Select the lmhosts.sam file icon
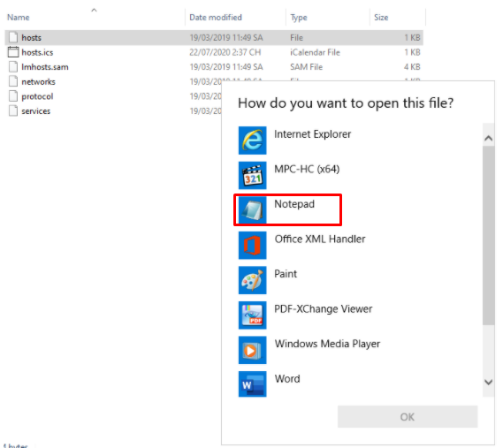This screenshot has width=503, height=448. pyautogui.click(x=13, y=66)
